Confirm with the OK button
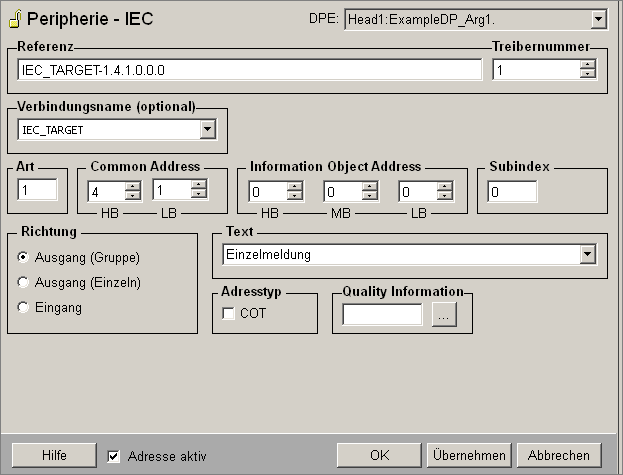This screenshot has height=475, width=623. pos(379,455)
